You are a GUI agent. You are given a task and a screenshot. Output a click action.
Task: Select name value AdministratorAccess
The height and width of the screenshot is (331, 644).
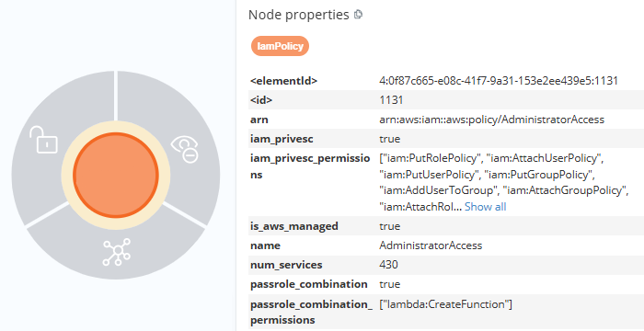(431, 245)
